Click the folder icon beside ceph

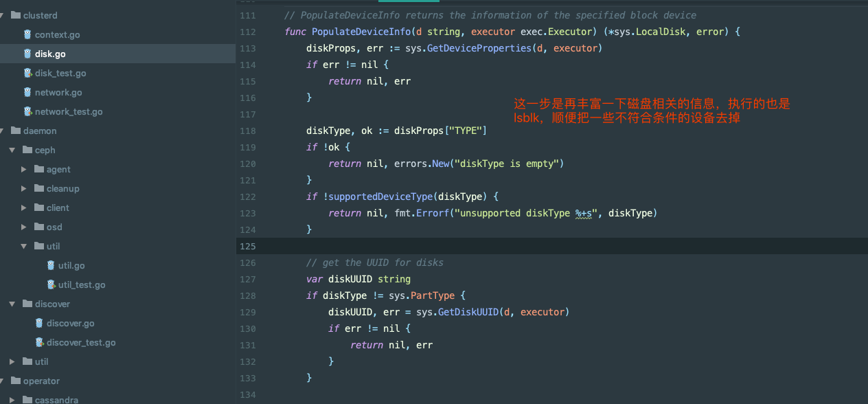(27, 150)
